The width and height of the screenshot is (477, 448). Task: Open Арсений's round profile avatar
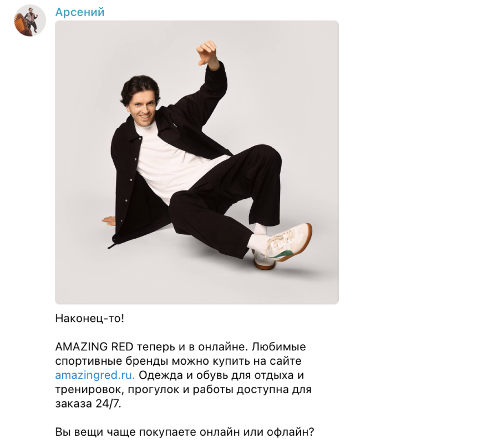point(30,21)
